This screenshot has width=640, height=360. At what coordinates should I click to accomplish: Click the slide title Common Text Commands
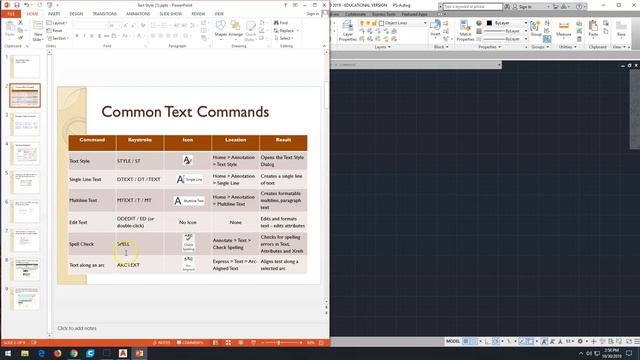[x=185, y=112]
